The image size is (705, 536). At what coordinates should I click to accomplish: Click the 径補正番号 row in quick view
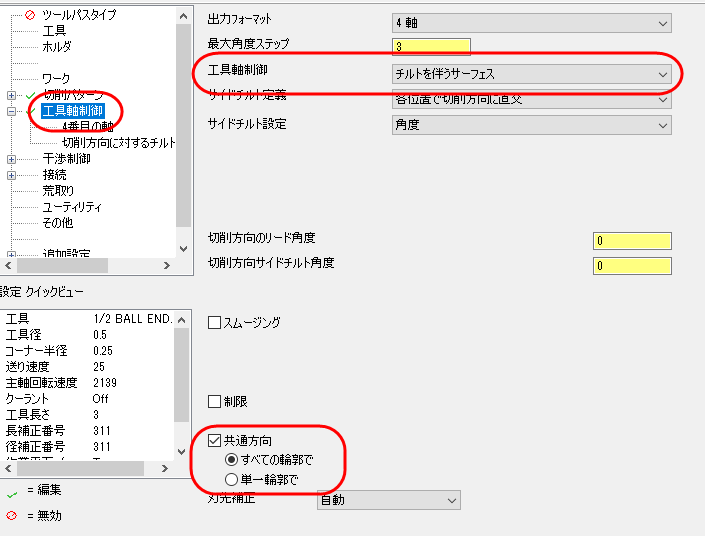88,447
